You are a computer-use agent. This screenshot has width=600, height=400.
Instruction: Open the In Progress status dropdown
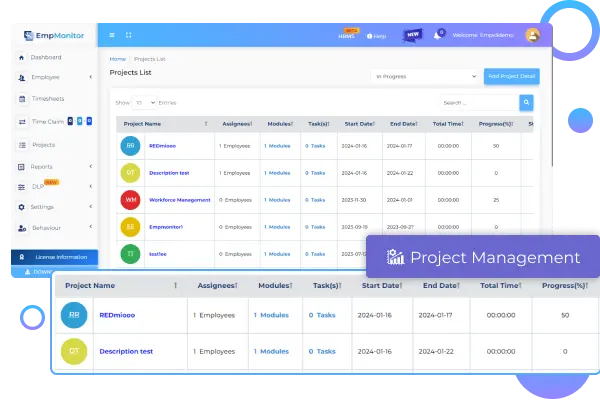[x=424, y=76]
